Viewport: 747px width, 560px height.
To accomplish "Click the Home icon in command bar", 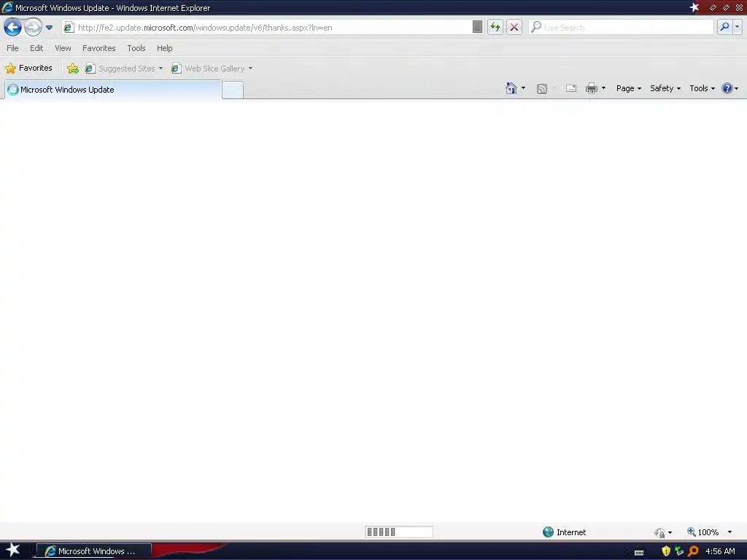I will [511, 88].
